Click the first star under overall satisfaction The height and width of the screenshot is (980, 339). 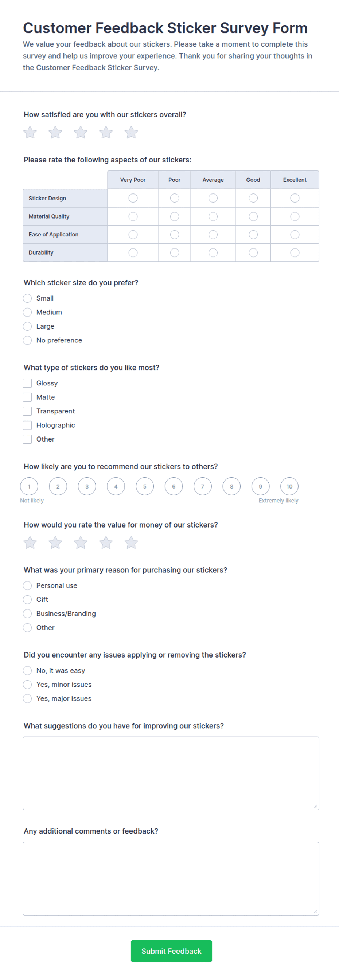point(30,132)
